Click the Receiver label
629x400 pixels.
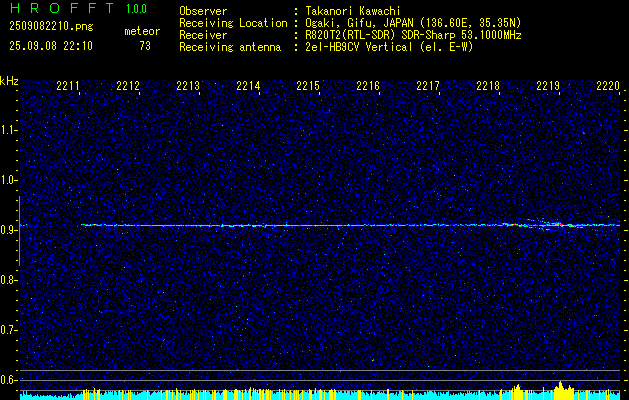point(203,35)
